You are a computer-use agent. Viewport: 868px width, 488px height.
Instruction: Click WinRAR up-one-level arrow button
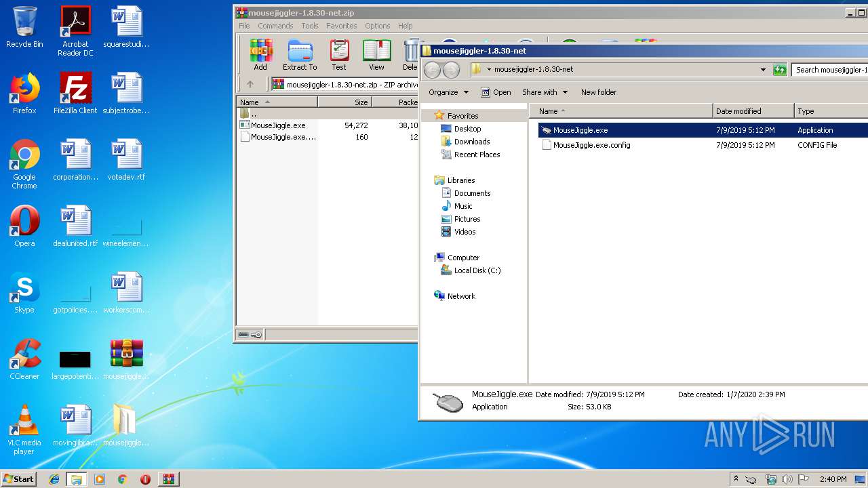[x=250, y=84]
